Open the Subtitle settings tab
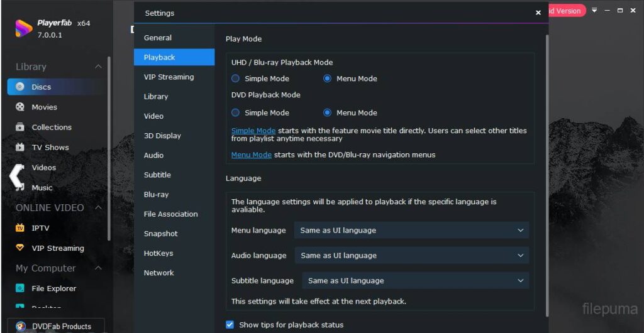Viewport: 644px width, 333px height. (174, 175)
